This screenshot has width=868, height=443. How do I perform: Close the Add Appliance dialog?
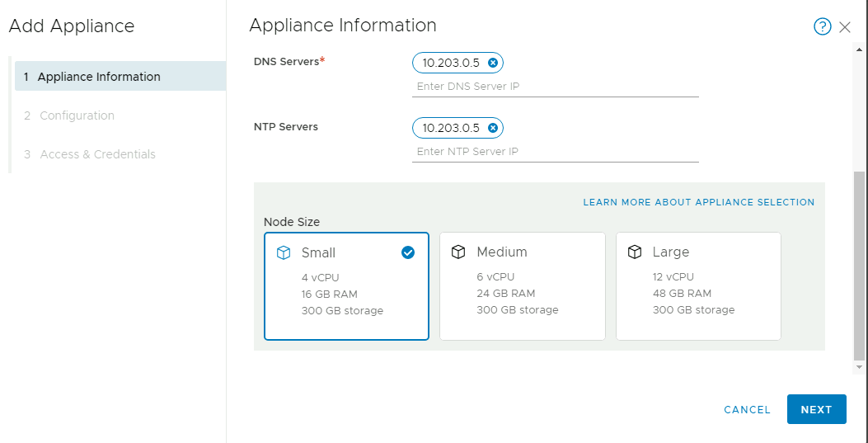tap(845, 27)
